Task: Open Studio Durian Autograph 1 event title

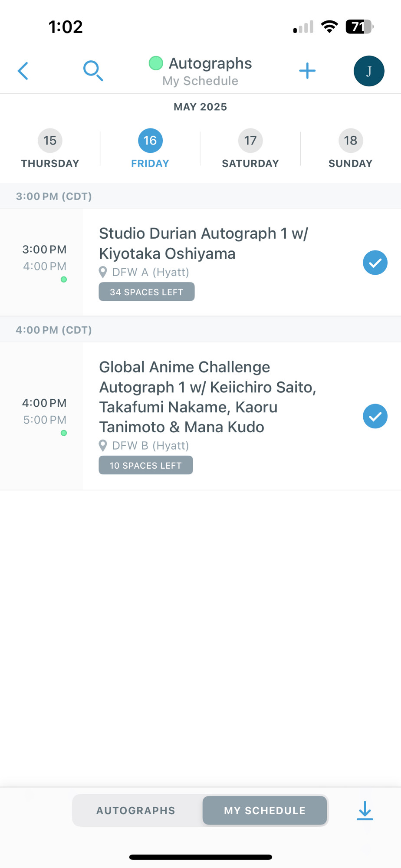Action: [x=204, y=243]
